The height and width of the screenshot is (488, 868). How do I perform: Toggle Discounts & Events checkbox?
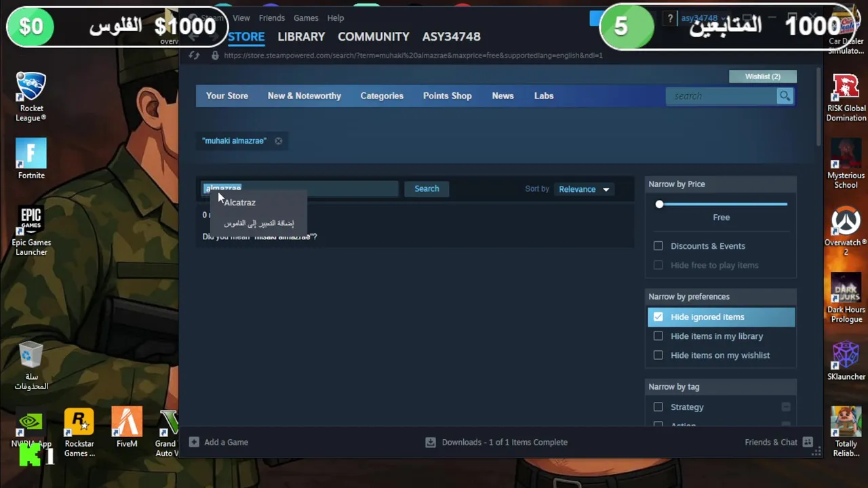pos(658,246)
